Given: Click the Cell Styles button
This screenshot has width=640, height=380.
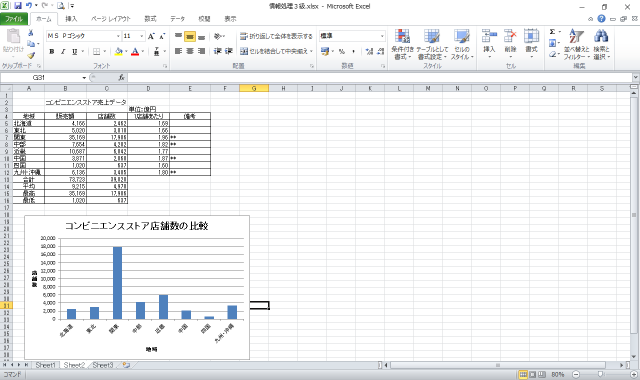Looking at the screenshot, I should click(462, 45).
